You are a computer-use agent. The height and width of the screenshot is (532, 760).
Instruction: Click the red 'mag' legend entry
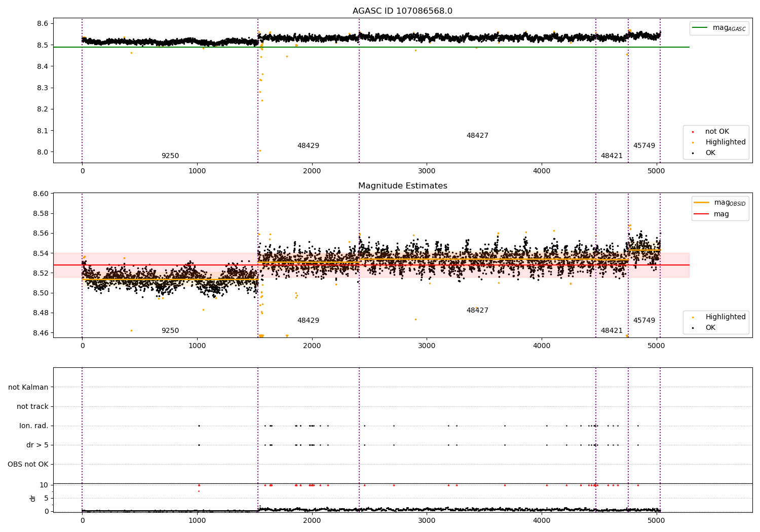[712, 214]
